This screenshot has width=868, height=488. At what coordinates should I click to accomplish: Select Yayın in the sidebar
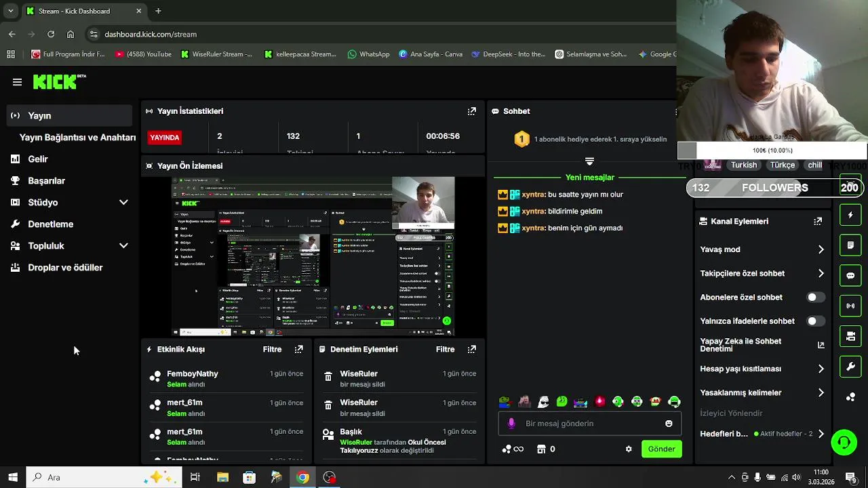[x=69, y=115]
